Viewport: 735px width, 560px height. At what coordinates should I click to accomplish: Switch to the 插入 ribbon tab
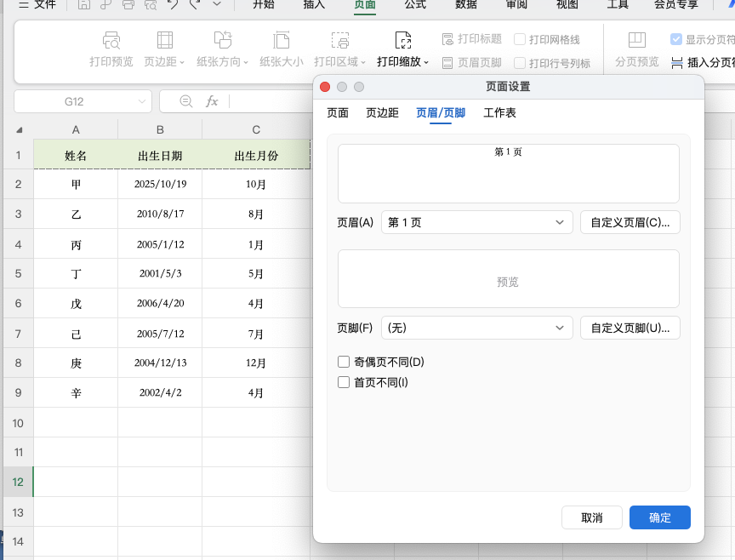point(314,4)
